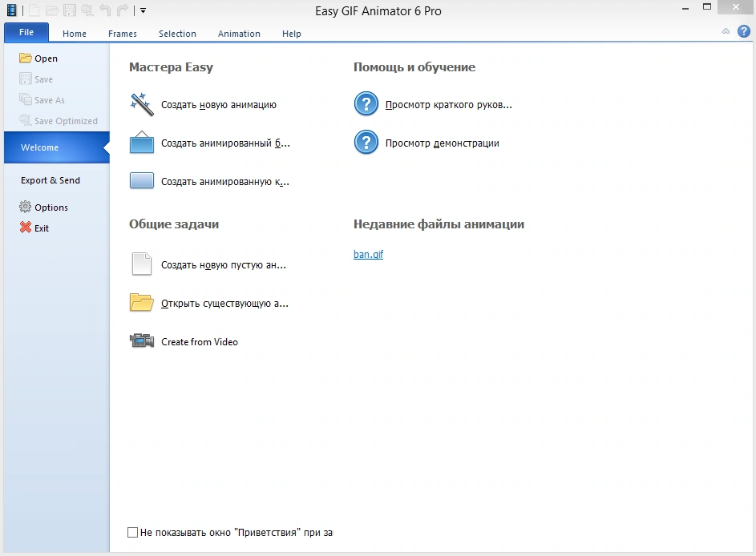
Task: Switch to the Home tab
Action: click(75, 34)
